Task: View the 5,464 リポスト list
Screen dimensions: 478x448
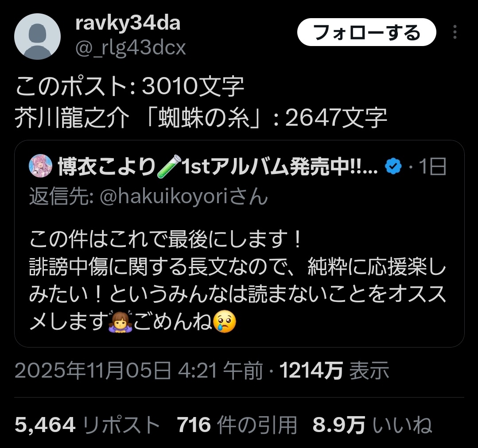Action: (87, 425)
